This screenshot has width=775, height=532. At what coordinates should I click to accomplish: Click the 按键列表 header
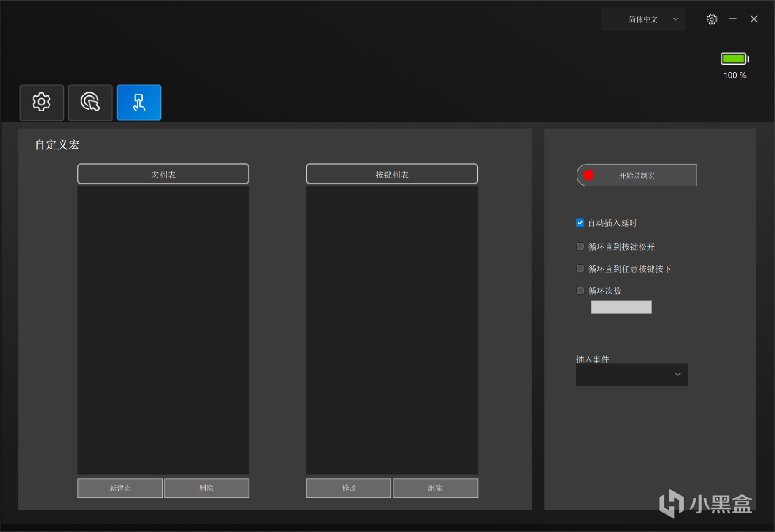392,174
